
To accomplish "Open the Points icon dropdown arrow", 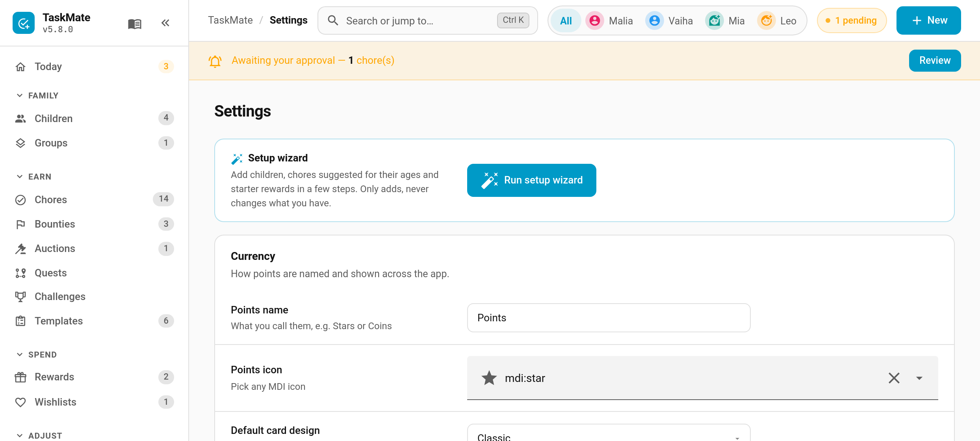I will pyautogui.click(x=919, y=378).
